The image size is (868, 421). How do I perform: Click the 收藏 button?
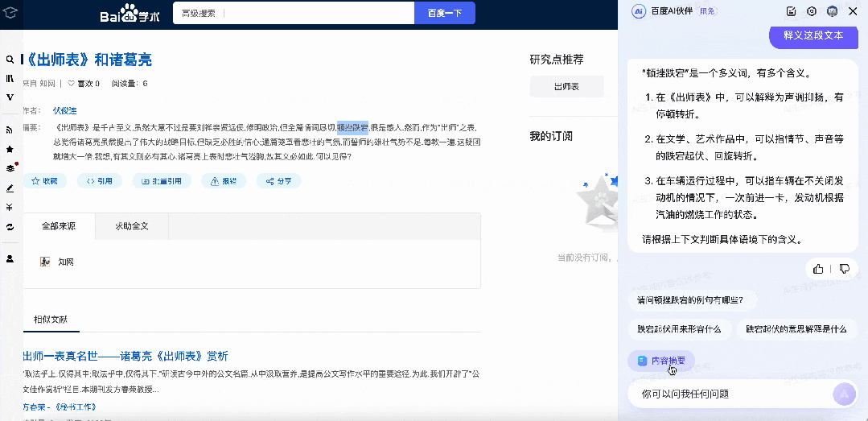44,180
